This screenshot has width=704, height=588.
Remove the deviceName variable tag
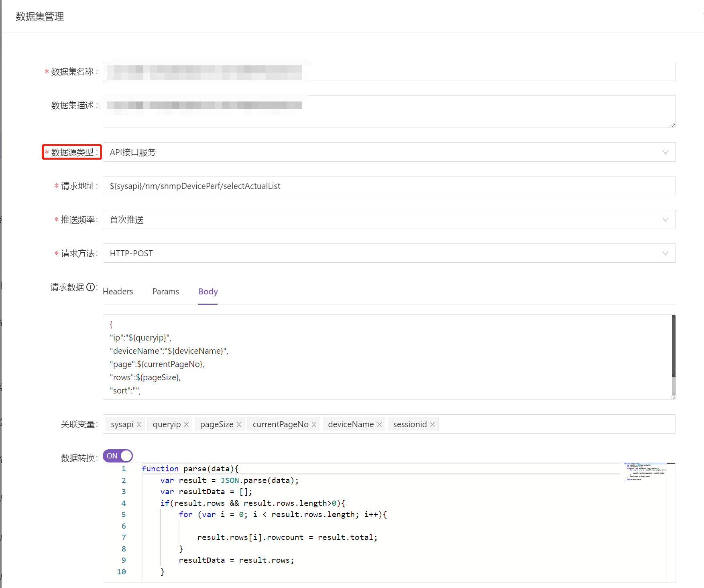tap(379, 424)
